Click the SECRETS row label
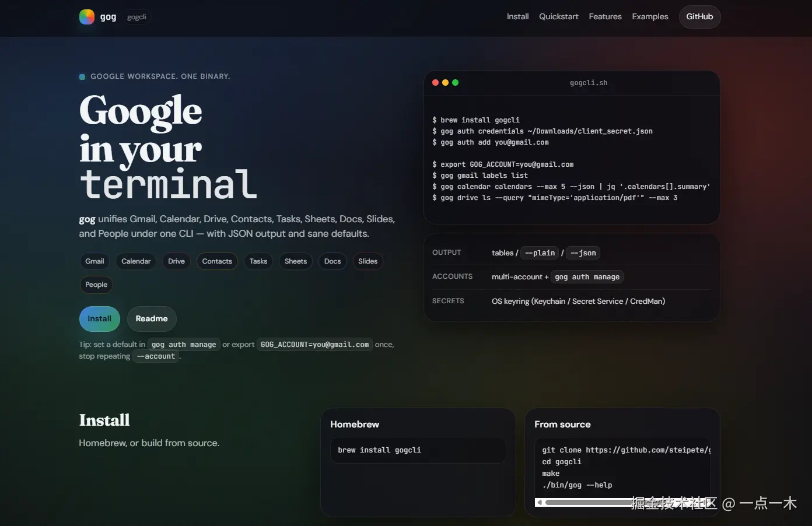Image resolution: width=812 pixels, height=526 pixels. [x=448, y=301]
